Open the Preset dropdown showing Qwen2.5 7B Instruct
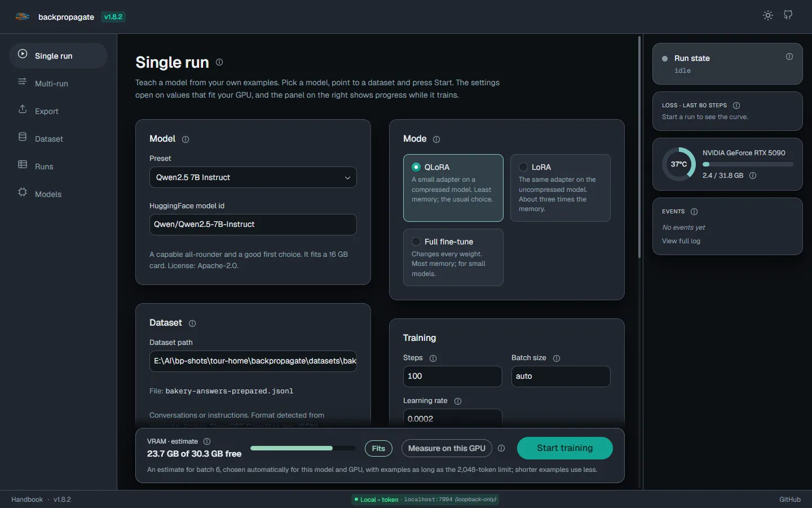Screen dimensions: 812x508 click(x=253, y=177)
